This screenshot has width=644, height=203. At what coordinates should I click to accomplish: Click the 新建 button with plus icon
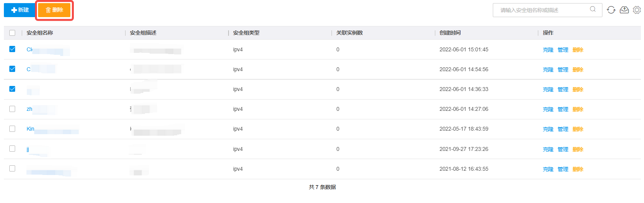(20, 10)
